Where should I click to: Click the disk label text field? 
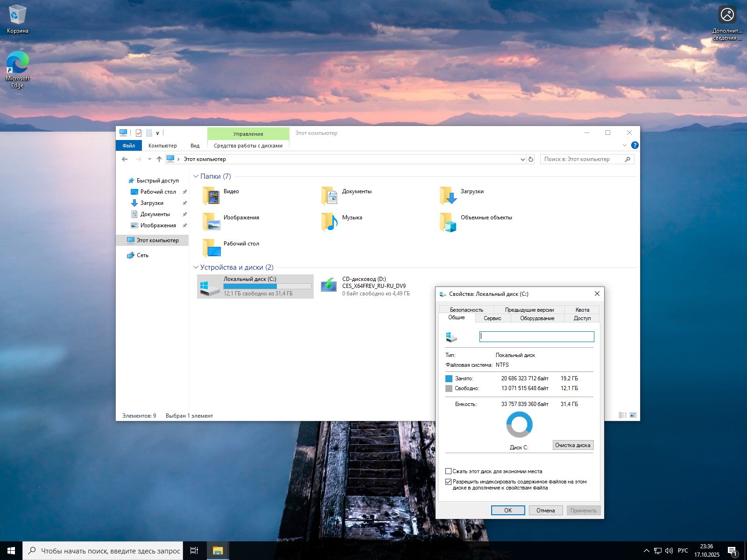click(536, 336)
